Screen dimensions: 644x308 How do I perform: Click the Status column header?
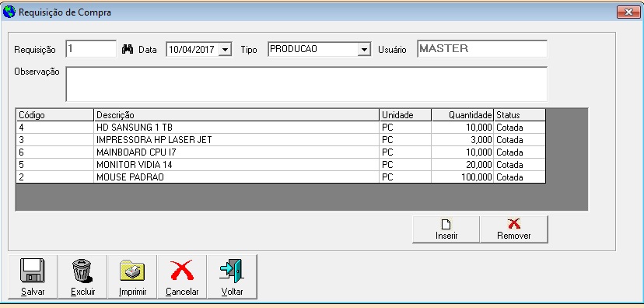[x=520, y=115]
